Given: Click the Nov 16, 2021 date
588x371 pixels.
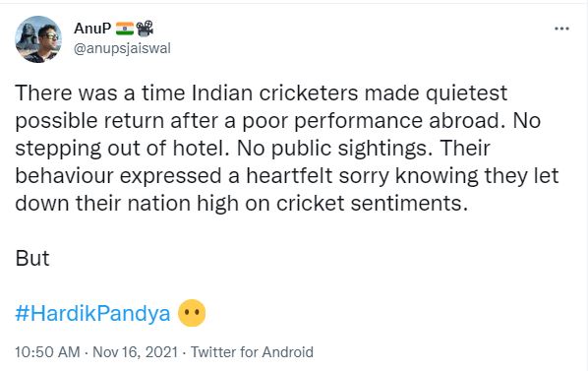Looking at the screenshot, I should [x=135, y=352].
